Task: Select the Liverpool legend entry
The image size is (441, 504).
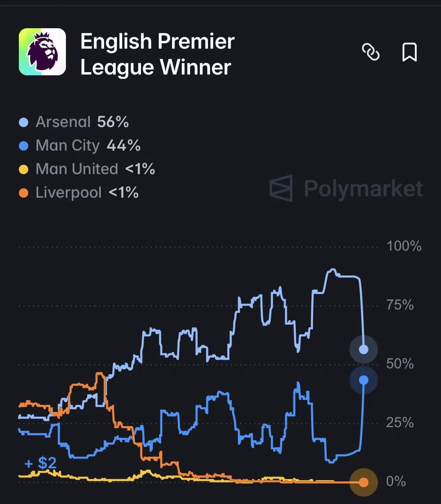Action: tap(69, 193)
